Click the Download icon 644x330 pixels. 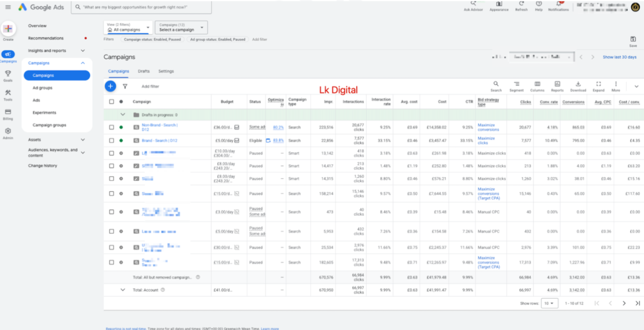click(578, 84)
